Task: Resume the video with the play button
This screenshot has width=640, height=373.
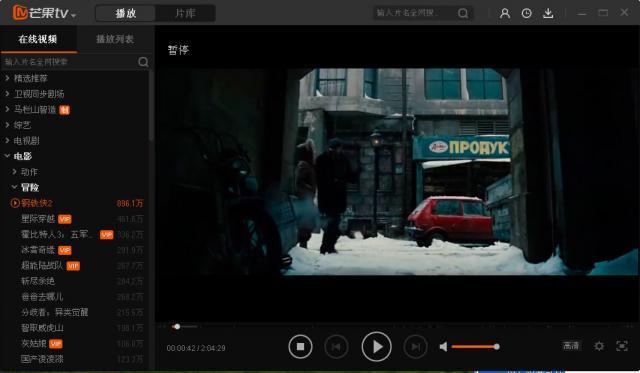Action: [x=376, y=346]
